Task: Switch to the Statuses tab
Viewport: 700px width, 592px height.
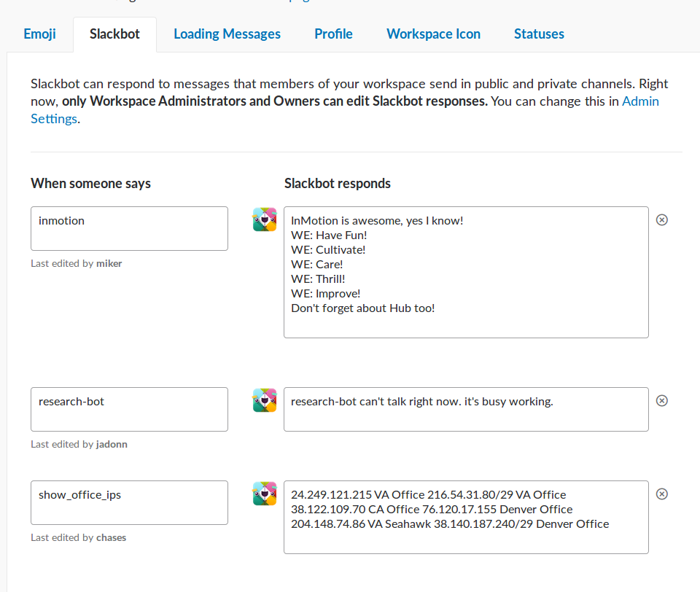Action: 539,34
